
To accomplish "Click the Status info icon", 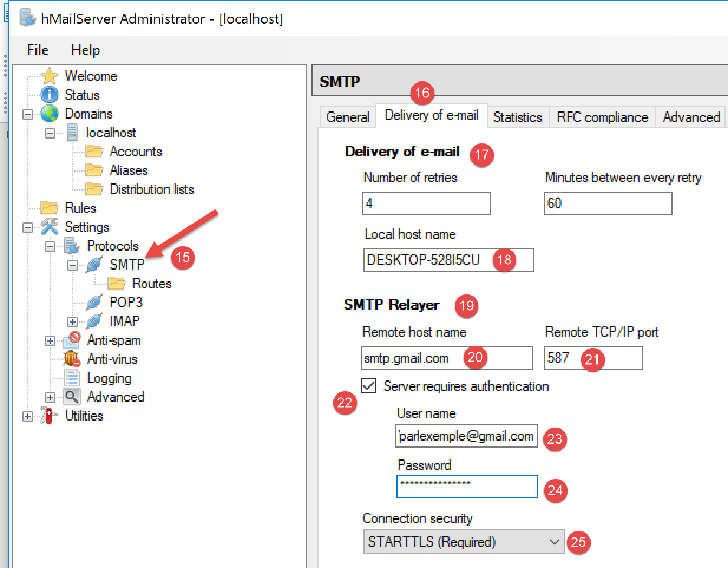I will tap(50, 95).
